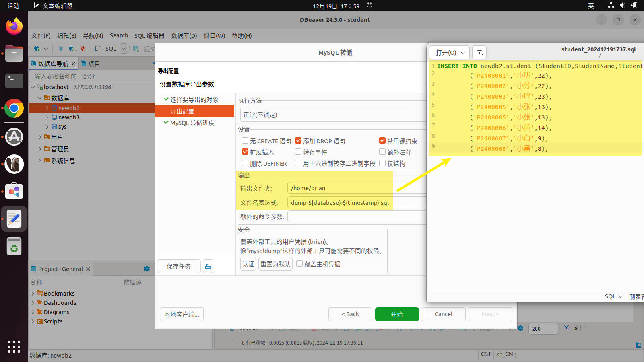The width and height of the screenshot is (644, 362).
Task: Click the red disconnect plug icon
Action: [83, 49]
